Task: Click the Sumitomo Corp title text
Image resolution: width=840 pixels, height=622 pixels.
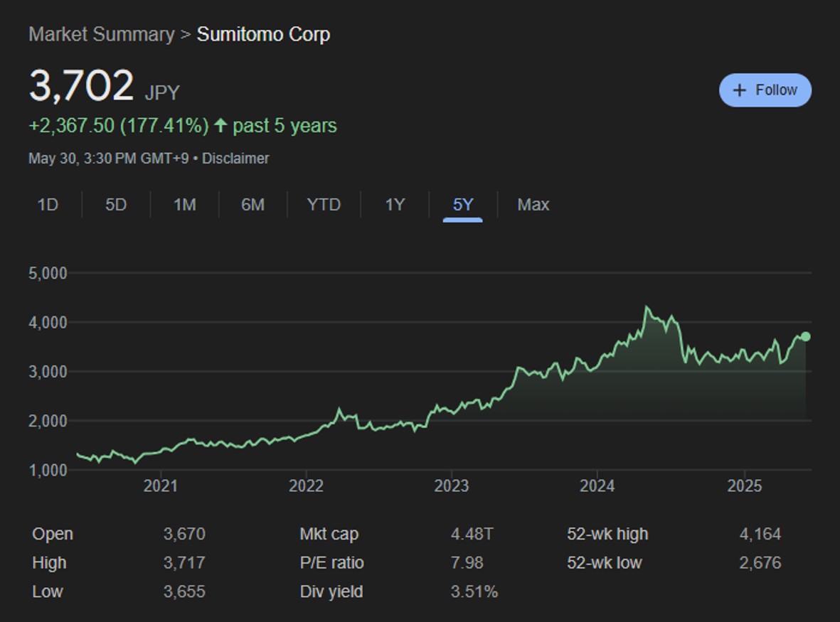Action: tap(263, 34)
